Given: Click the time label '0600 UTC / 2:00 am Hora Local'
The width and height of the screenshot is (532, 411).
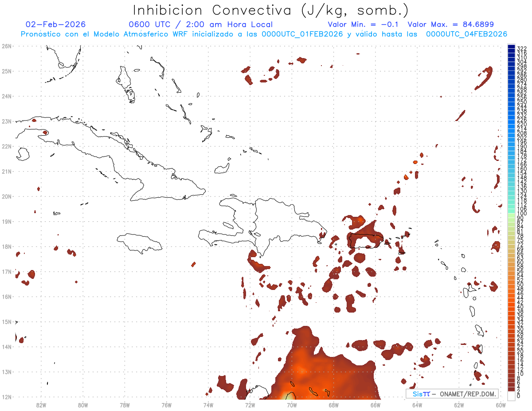Looking at the screenshot, I should pos(200,24).
